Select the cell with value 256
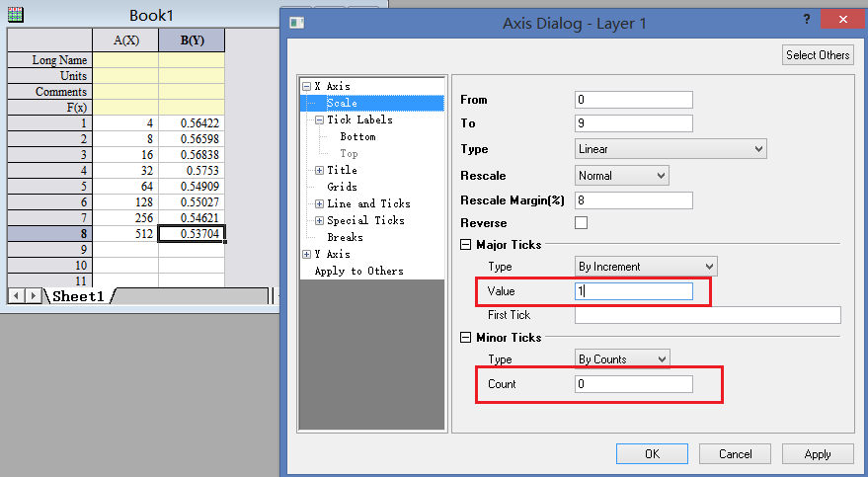The image size is (868, 477). (125, 217)
